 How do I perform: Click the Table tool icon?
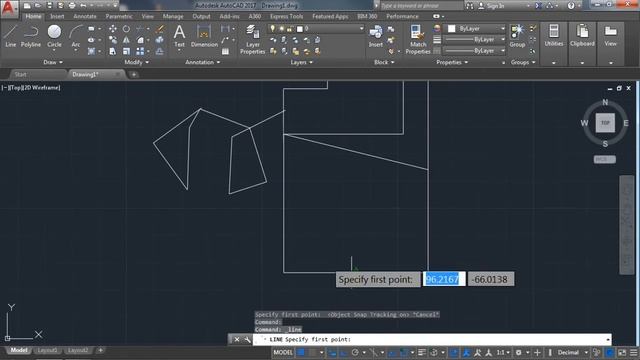(x=225, y=51)
